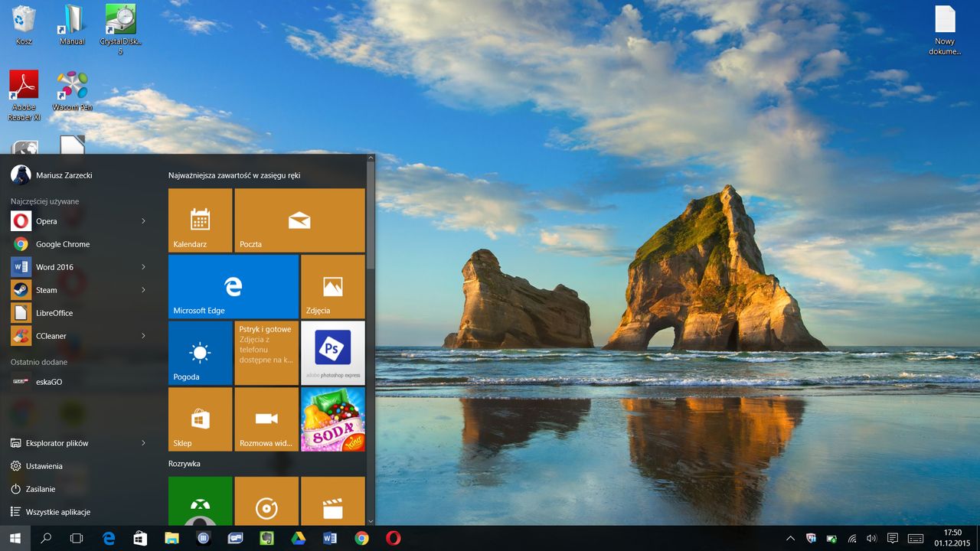Launch Google Chrome from the Start list
The image size is (980, 551).
(80, 244)
